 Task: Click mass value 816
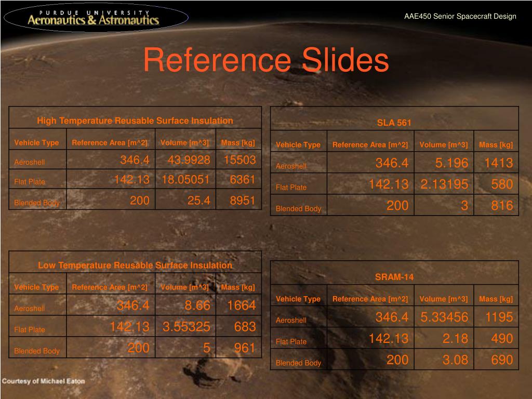click(x=502, y=206)
